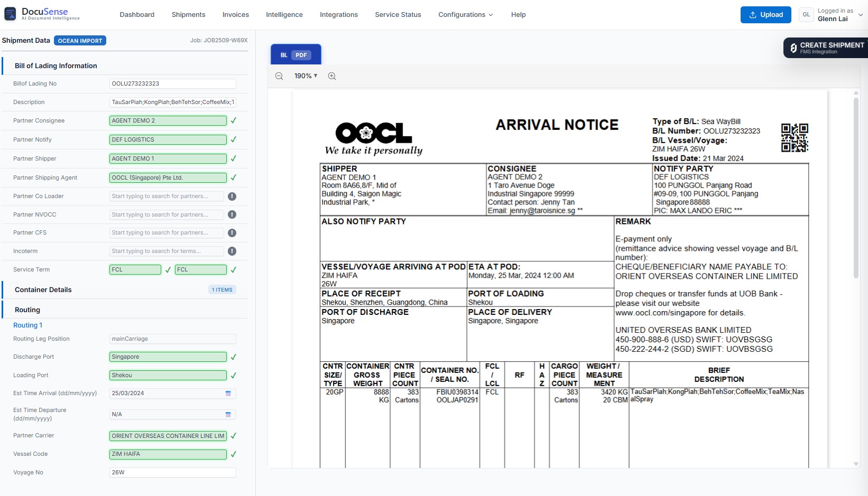868x496 pixels.
Task: Open Invoices from the navigation bar
Action: [x=236, y=15]
